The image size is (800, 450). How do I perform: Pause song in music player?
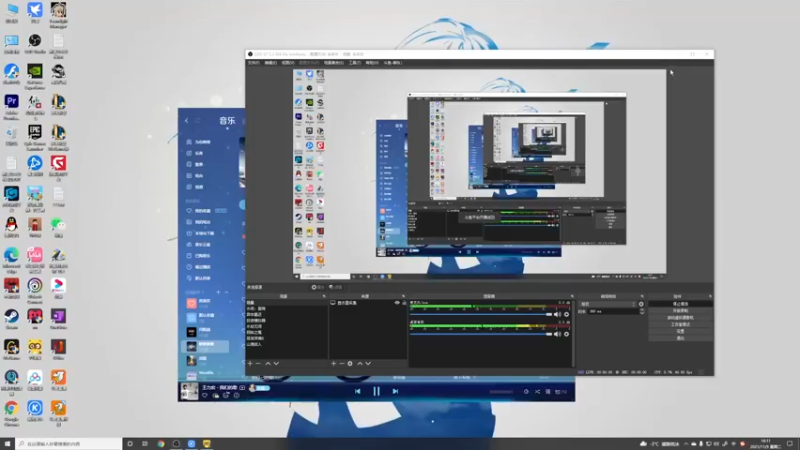[x=377, y=391]
